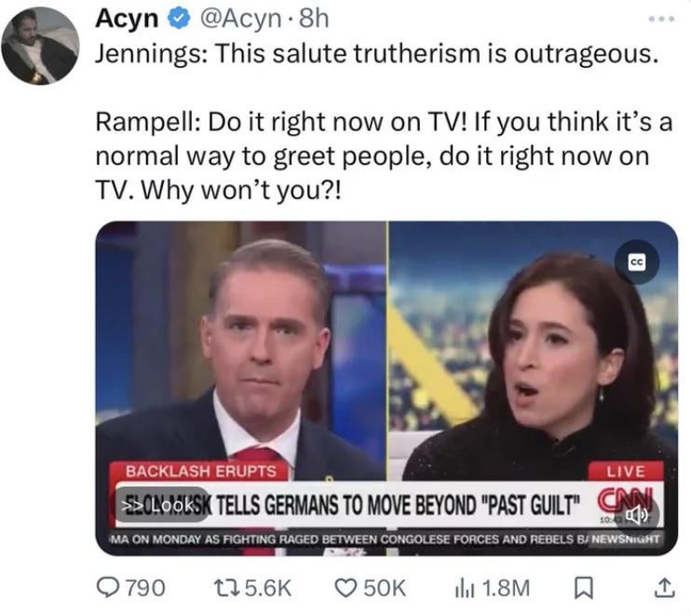
Task: Open the @Acyn handle link
Action: tap(240, 19)
